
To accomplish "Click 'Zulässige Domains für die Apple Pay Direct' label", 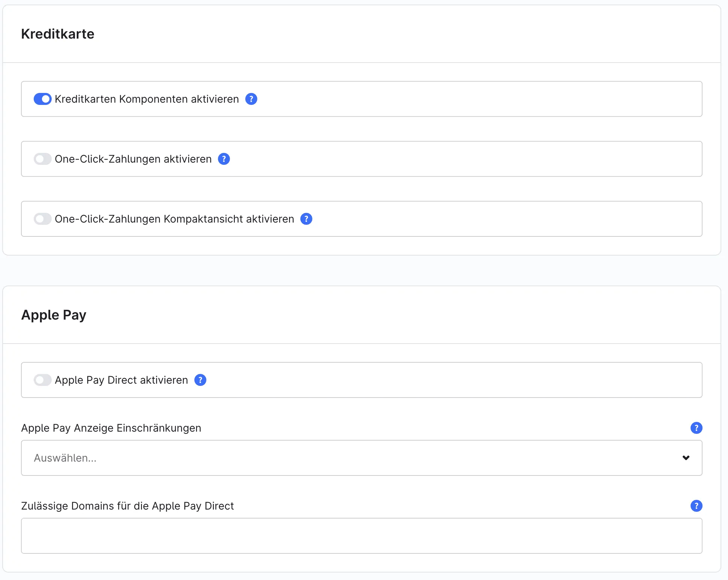I will click(127, 506).
